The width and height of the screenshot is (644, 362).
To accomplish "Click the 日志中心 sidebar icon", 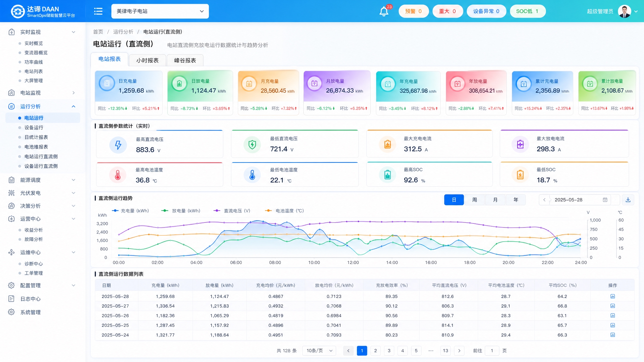I will point(11,299).
